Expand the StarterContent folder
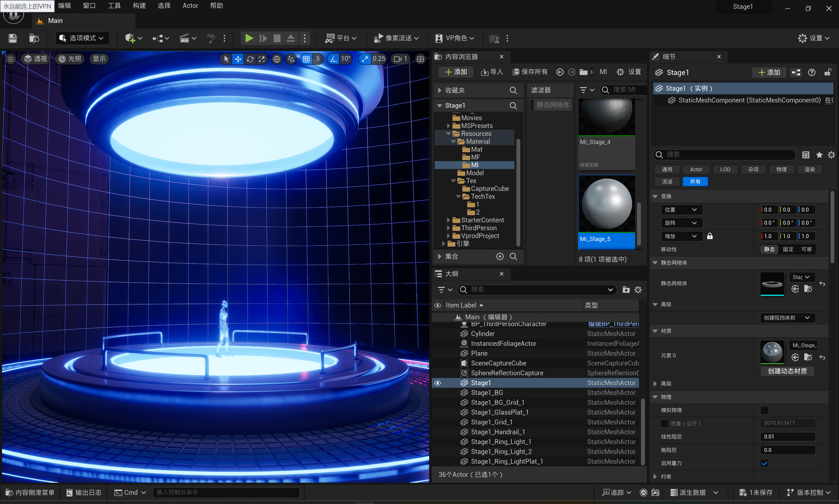 coord(449,220)
